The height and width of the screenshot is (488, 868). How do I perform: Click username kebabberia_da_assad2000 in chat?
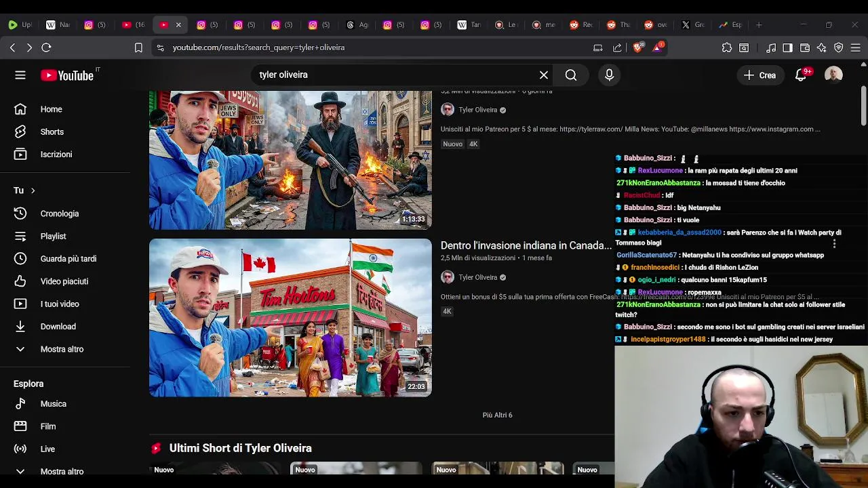point(679,232)
